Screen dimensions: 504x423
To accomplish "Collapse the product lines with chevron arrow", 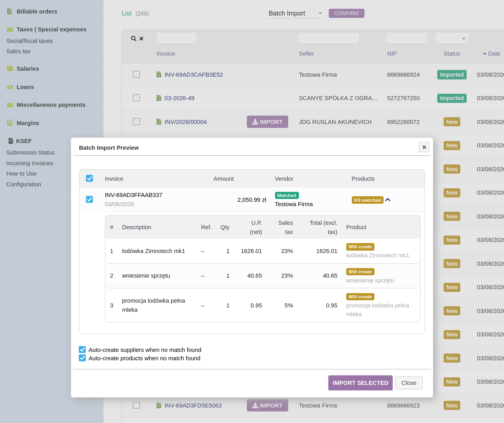I will pyautogui.click(x=388, y=200).
